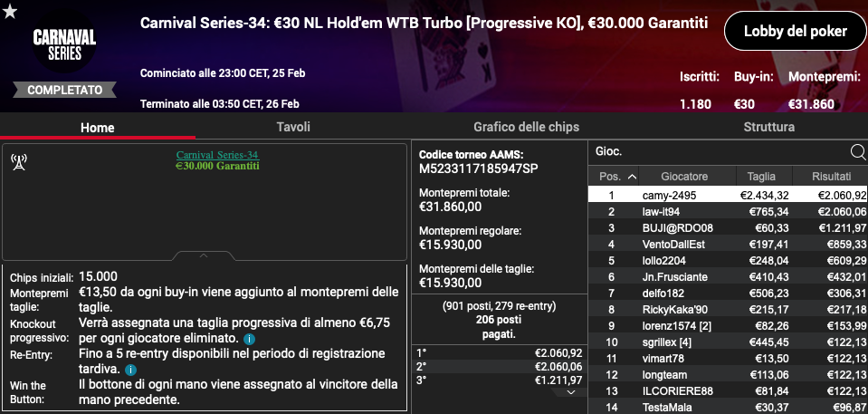Click the favorite star icon

click(x=10, y=11)
